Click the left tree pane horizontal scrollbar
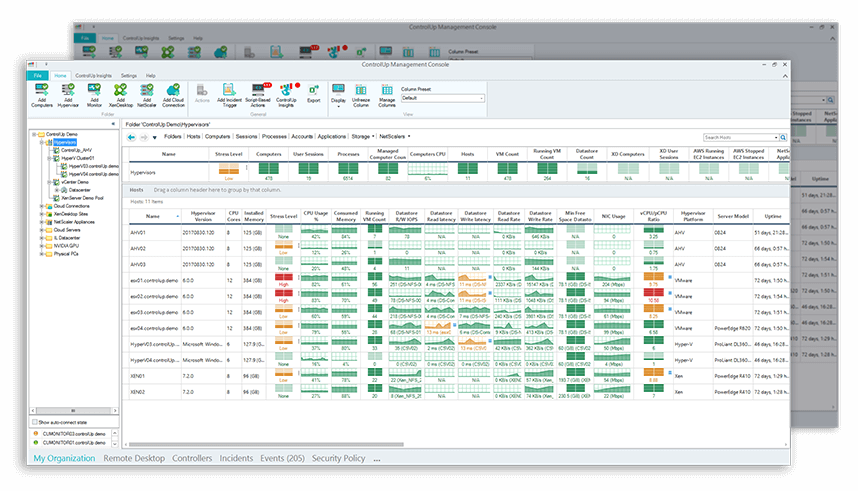Screen dimensions: 858x491 click(x=73, y=410)
